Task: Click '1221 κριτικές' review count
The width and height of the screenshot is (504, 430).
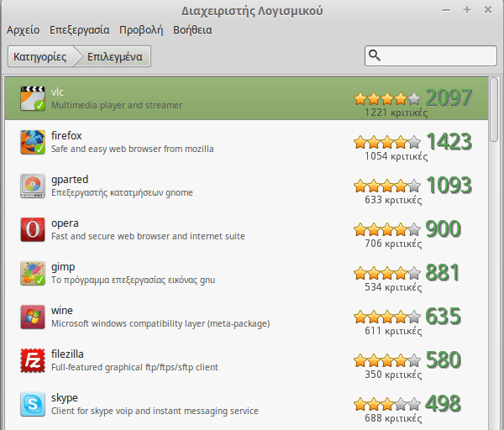Action: pyautogui.click(x=396, y=113)
